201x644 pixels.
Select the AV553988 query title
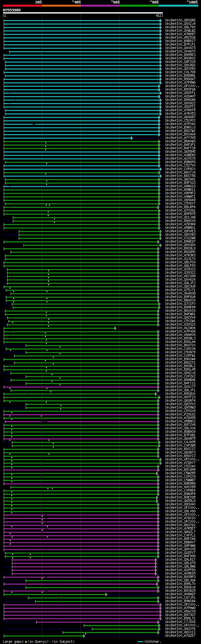(x=12, y=10)
